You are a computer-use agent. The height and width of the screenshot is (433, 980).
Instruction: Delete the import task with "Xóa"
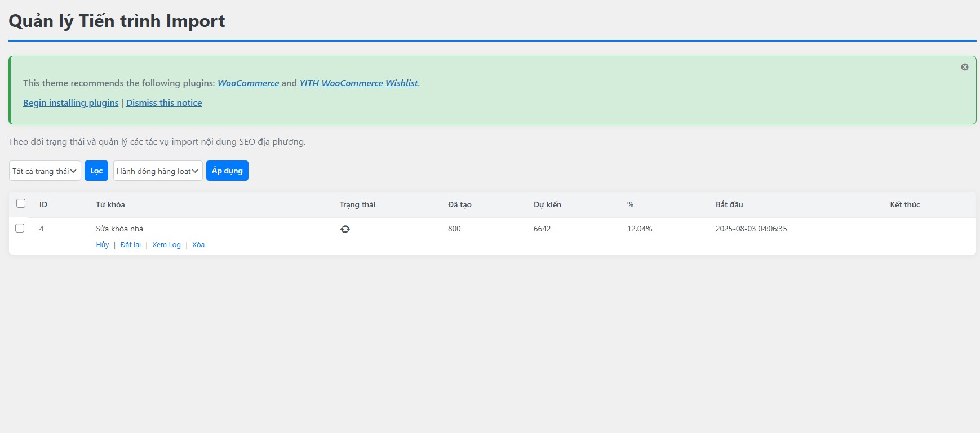click(198, 245)
